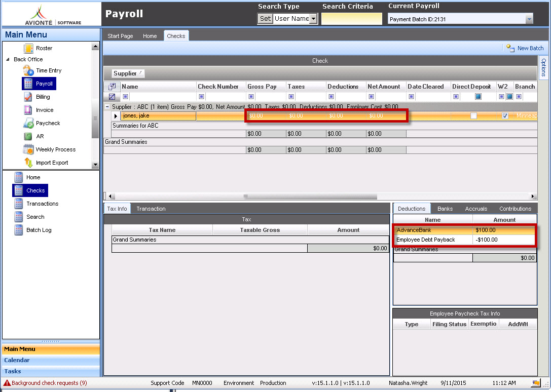The width and height of the screenshot is (551, 392).
Task: Click the Set button
Action: pyautogui.click(x=265, y=19)
